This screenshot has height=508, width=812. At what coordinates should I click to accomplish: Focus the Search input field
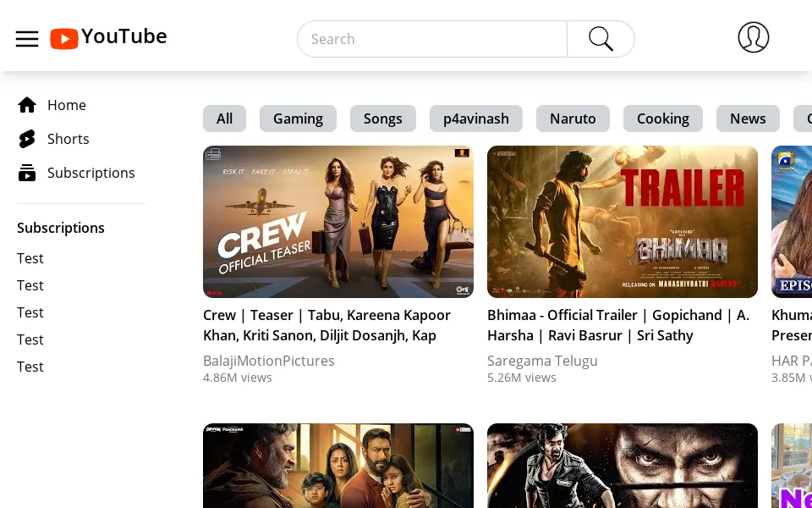(432, 39)
